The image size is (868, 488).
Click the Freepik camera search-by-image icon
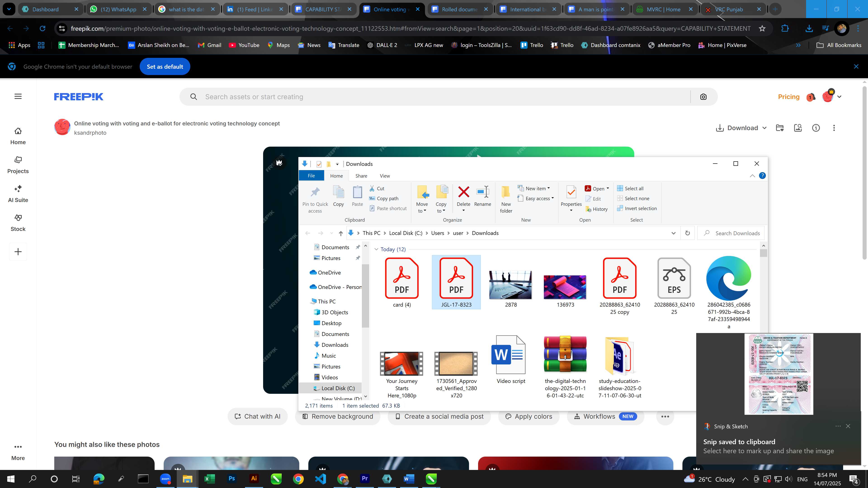pos(703,97)
